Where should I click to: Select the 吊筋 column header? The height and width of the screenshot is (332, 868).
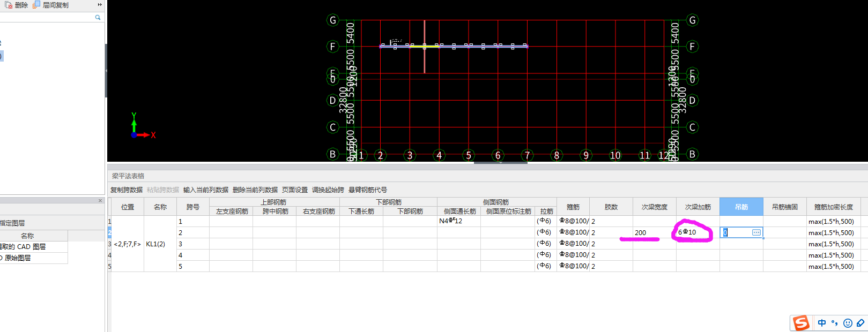coord(741,207)
